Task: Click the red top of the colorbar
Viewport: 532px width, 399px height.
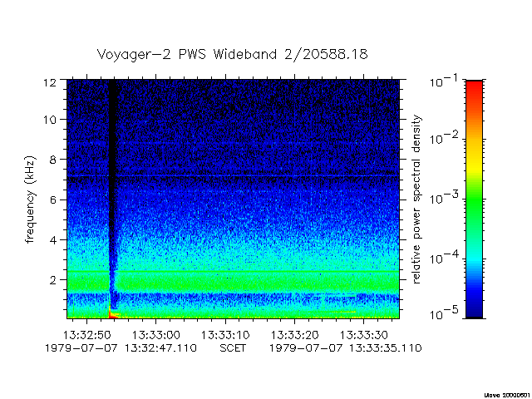Action: (475, 90)
